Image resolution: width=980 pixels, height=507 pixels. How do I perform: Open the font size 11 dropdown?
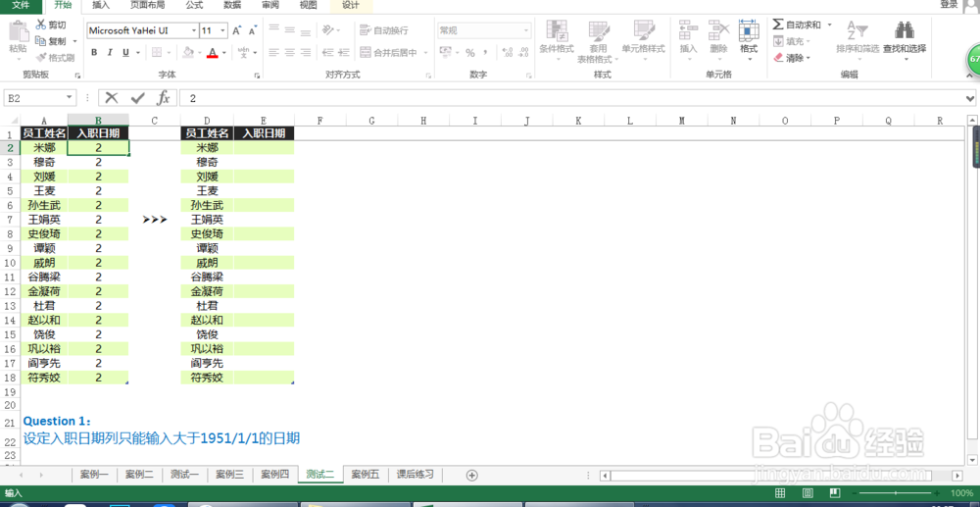coord(223,30)
